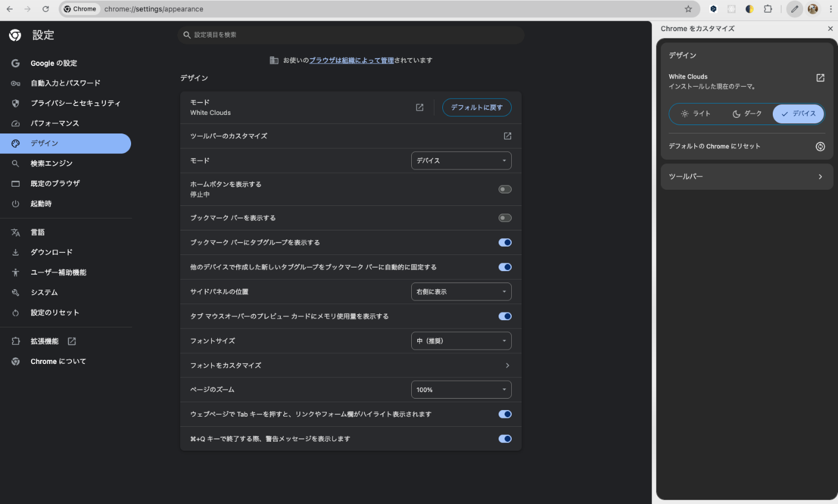Viewport: 838px width, 504px height.
Task: Open the ページのズーム 100% dropdown
Action: click(x=461, y=390)
